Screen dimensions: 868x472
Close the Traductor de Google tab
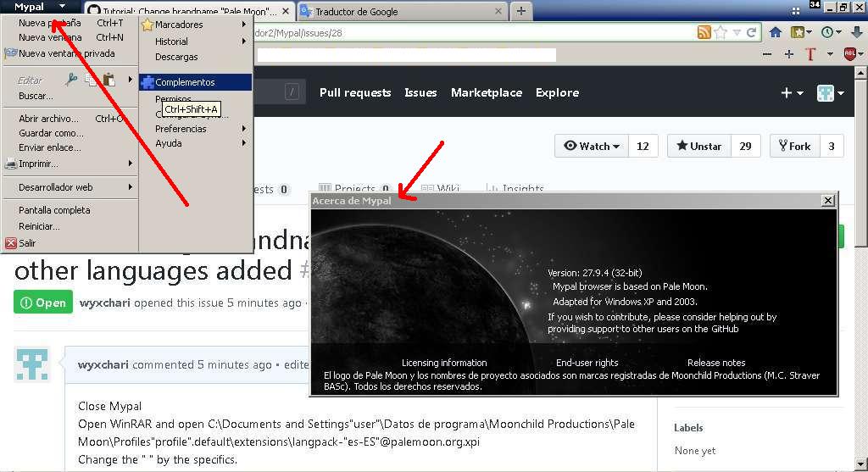coord(498,11)
